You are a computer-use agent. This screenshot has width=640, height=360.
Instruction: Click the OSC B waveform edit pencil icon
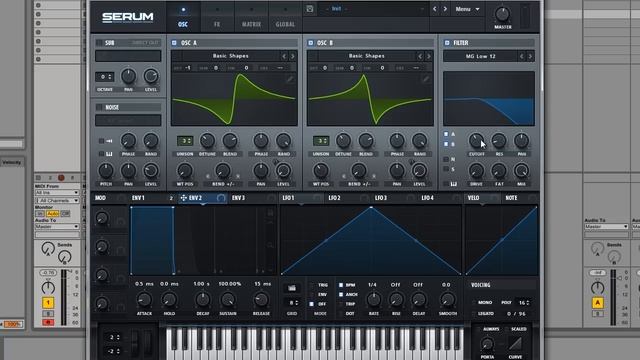click(425, 79)
